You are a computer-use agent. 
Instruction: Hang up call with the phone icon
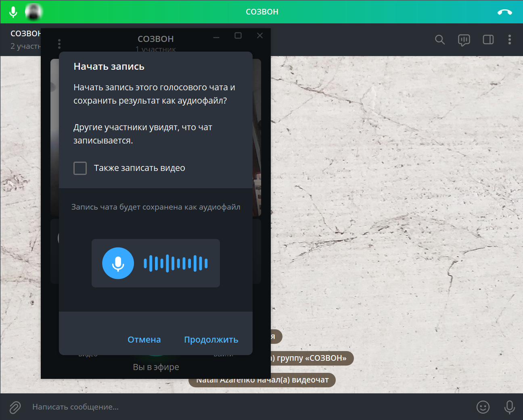tap(505, 12)
